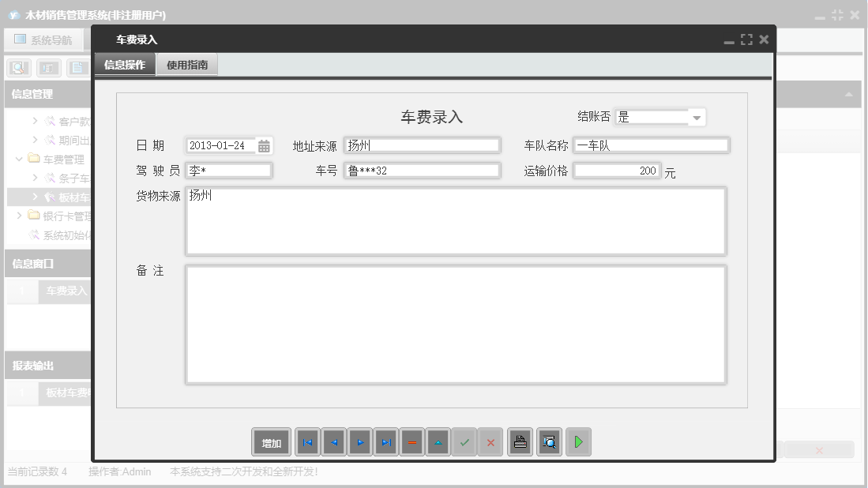Open the calendar picker beside 日期

pyautogui.click(x=264, y=145)
